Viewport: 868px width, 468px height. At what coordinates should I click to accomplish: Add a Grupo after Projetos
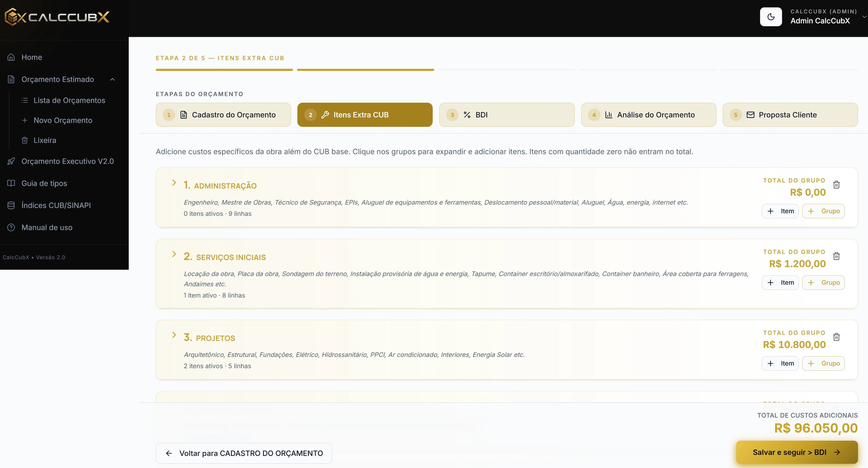pyautogui.click(x=823, y=363)
